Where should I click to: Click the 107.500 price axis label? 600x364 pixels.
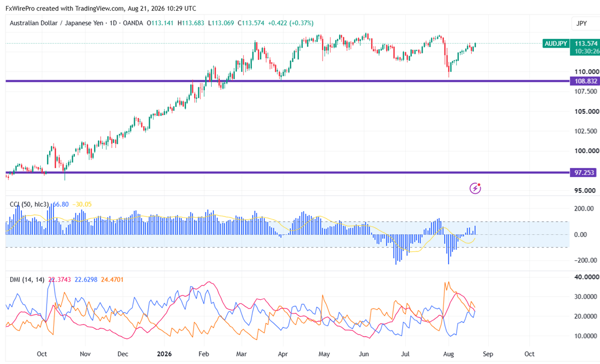pos(587,91)
